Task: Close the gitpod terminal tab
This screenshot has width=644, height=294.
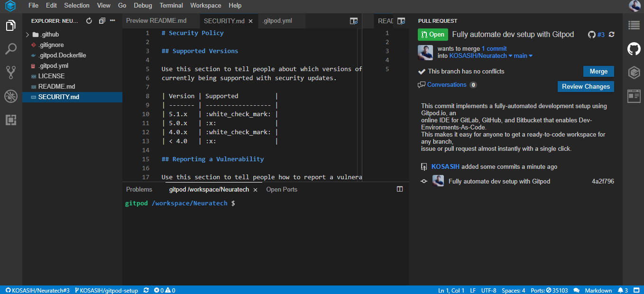Action: point(255,190)
